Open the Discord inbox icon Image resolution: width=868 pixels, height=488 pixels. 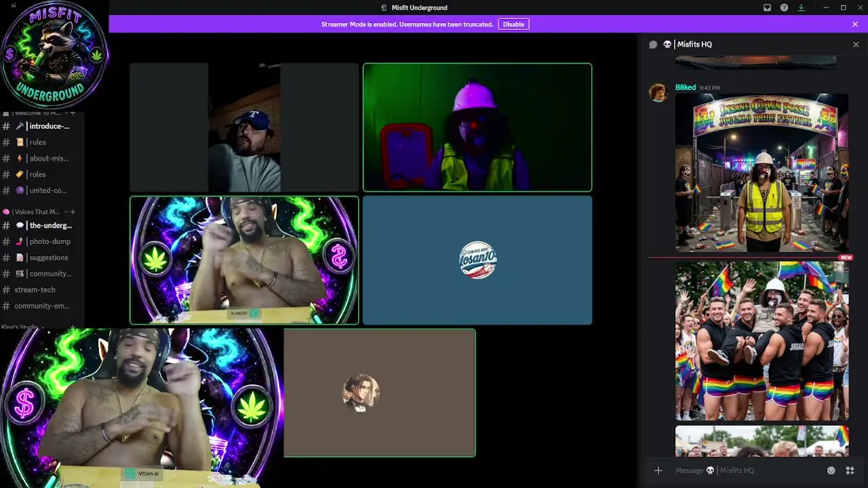(x=767, y=7)
